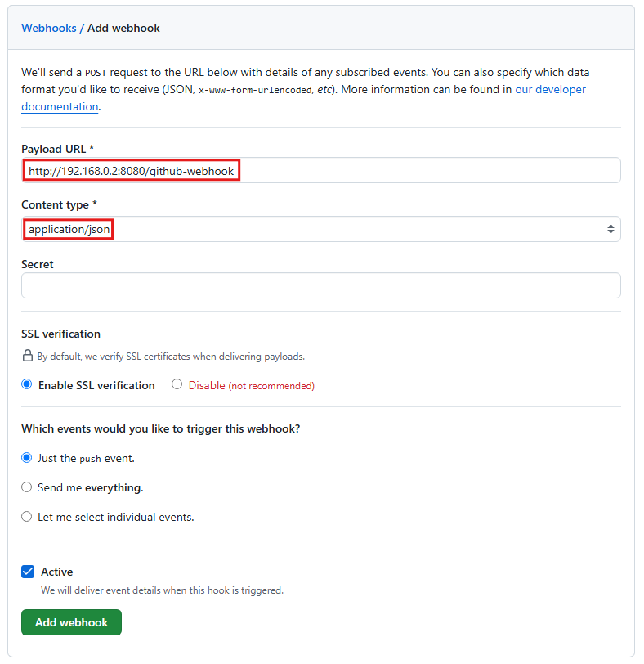This screenshot has width=644, height=664.
Task: Click the application/json selected value
Action: 69,229
